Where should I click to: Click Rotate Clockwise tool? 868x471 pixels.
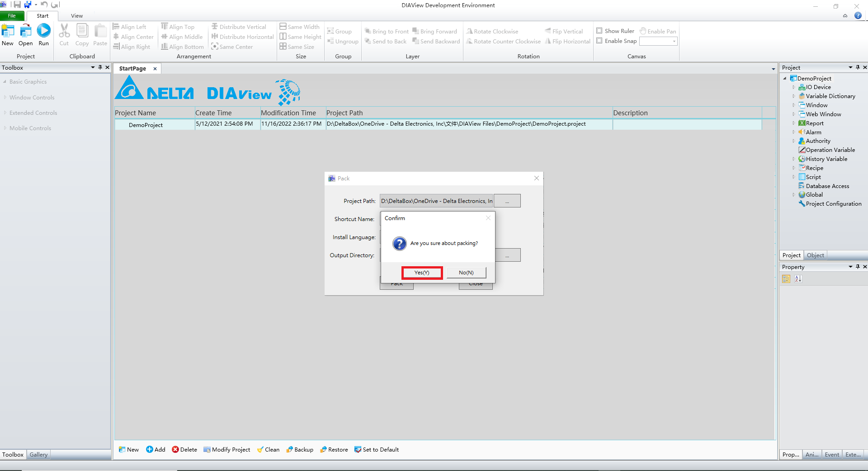click(x=492, y=31)
